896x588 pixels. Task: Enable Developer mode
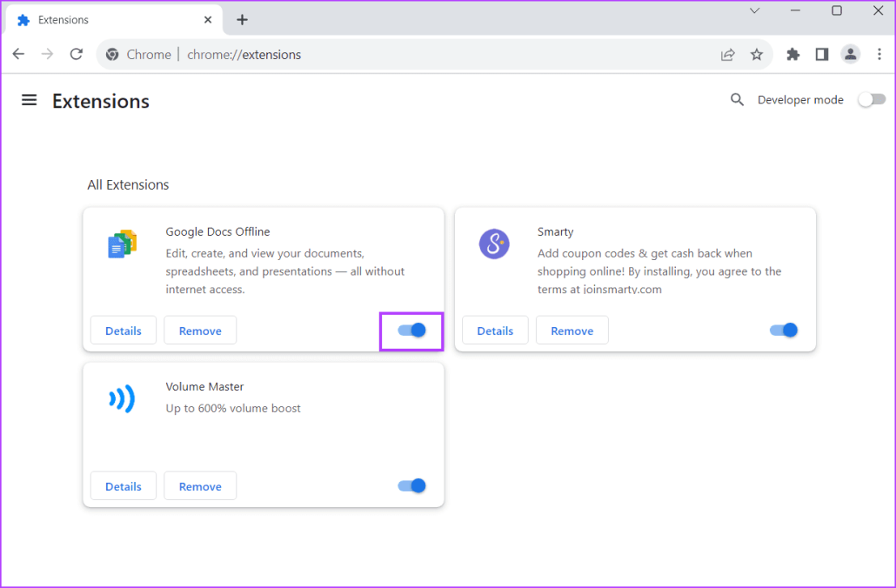[872, 99]
